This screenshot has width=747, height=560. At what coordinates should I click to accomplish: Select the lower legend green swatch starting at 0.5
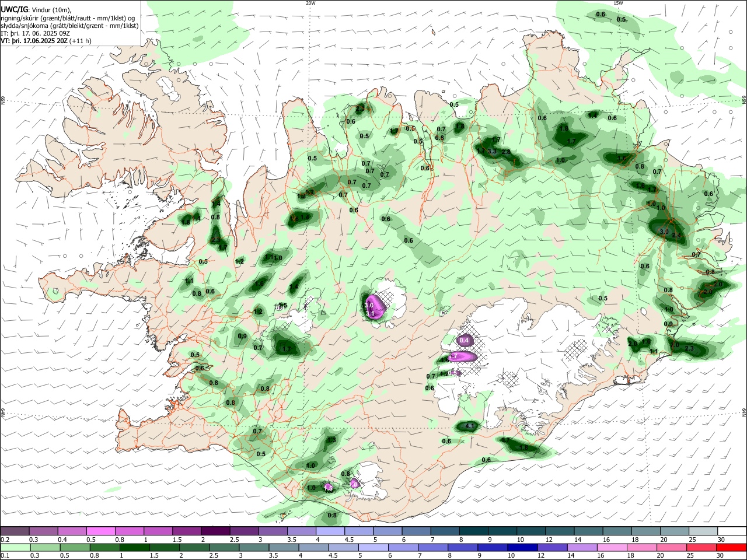[74, 547]
